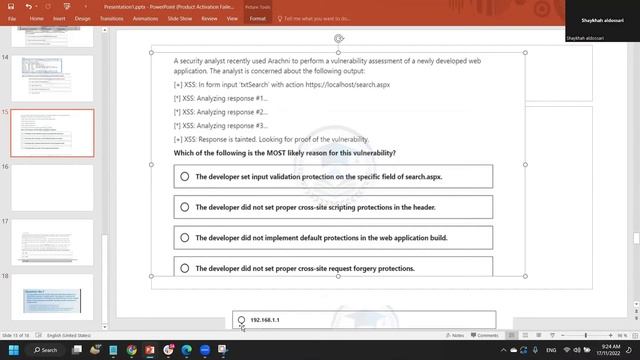
Task: Select the Format tab under Picture Tools
Action: point(258,18)
